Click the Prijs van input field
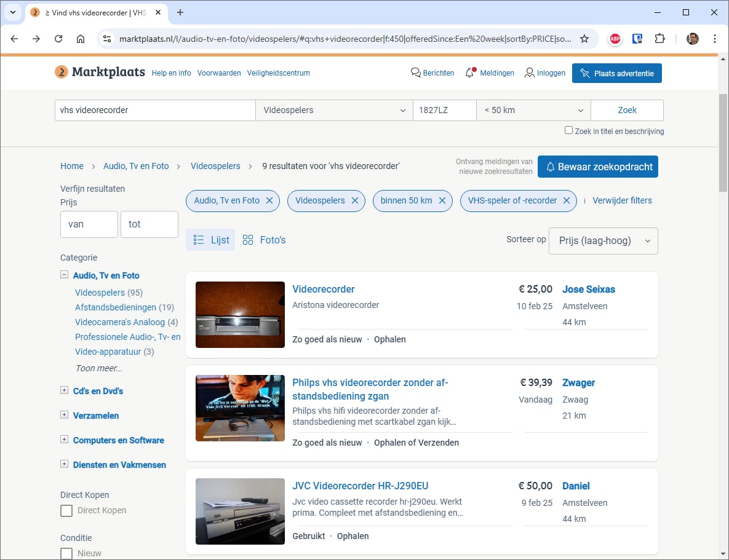The width and height of the screenshot is (729, 560). [x=89, y=224]
